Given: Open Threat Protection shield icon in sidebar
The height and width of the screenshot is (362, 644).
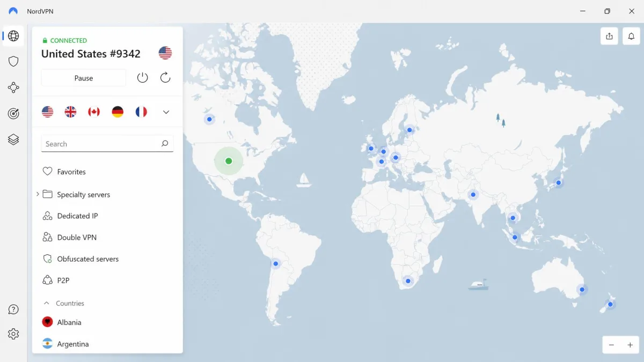Looking at the screenshot, I should point(13,62).
